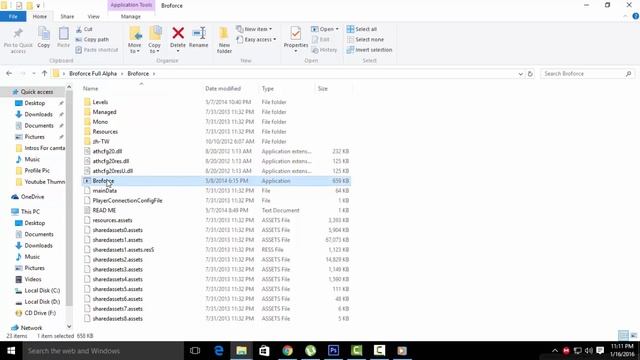Click Edit in the Open group
Image resolution: width=640 pixels, height=360 pixels.
pos(320,40)
